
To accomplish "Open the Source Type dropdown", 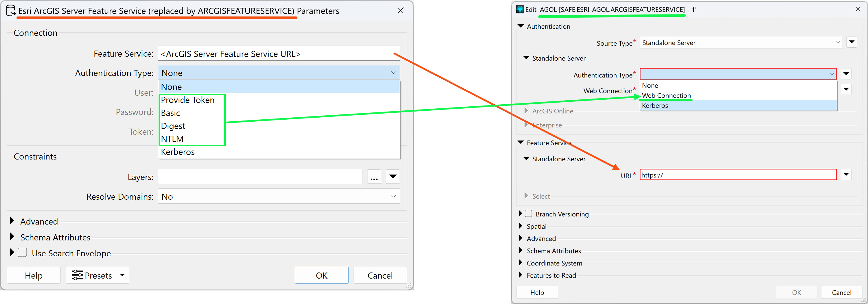I will tap(741, 42).
